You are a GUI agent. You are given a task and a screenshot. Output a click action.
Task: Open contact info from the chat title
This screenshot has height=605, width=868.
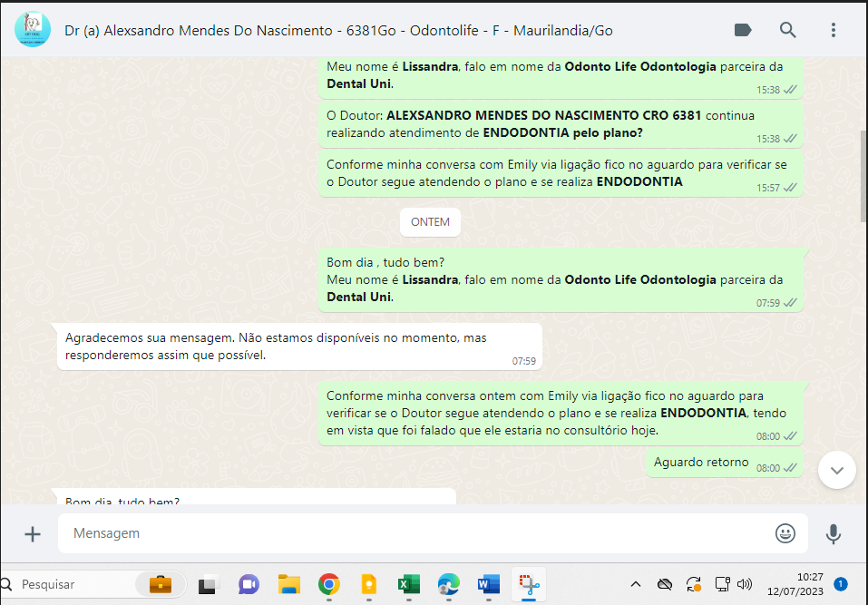click(x=338, y=31)
